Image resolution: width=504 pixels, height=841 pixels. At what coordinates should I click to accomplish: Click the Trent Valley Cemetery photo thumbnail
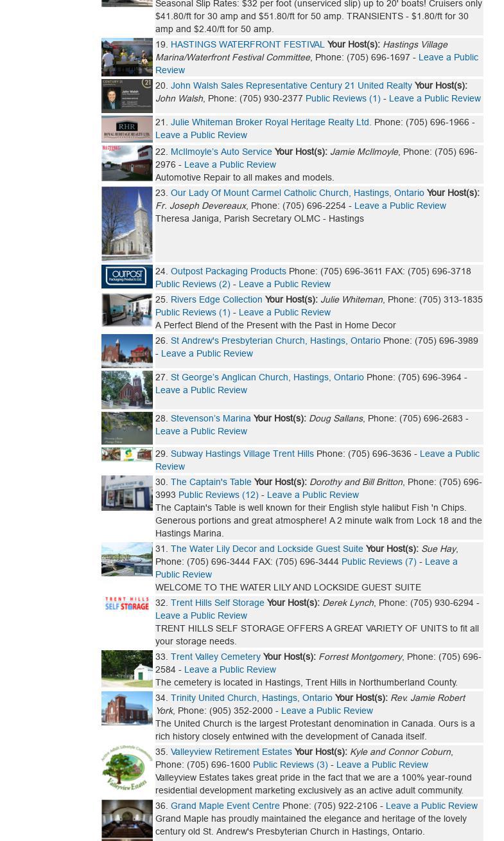(126, 669)
